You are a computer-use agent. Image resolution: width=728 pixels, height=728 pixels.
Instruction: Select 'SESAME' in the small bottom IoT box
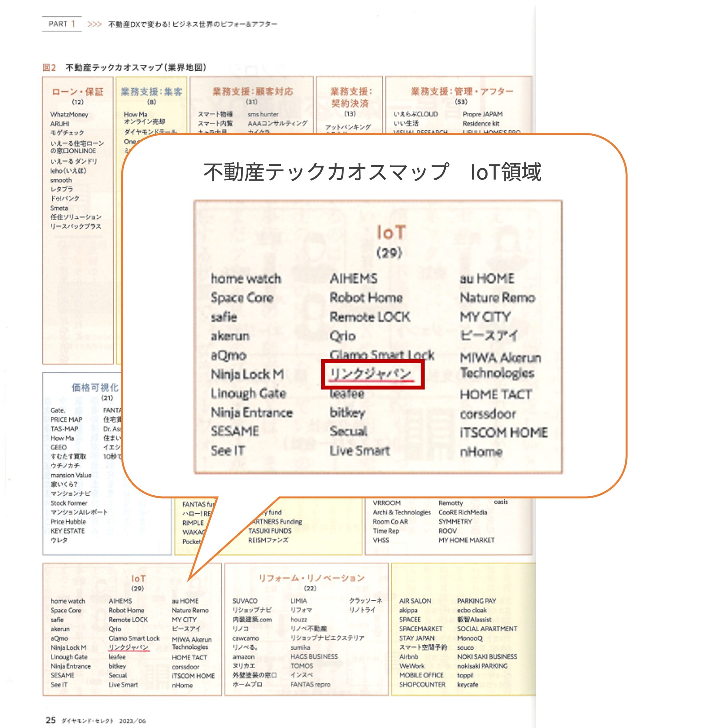(63, 675)
